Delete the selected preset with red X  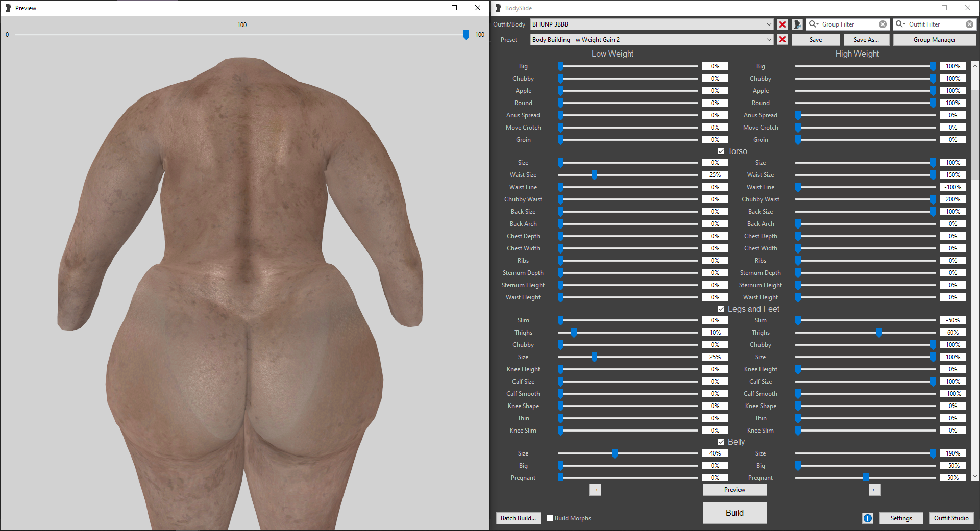coord(782,40)
